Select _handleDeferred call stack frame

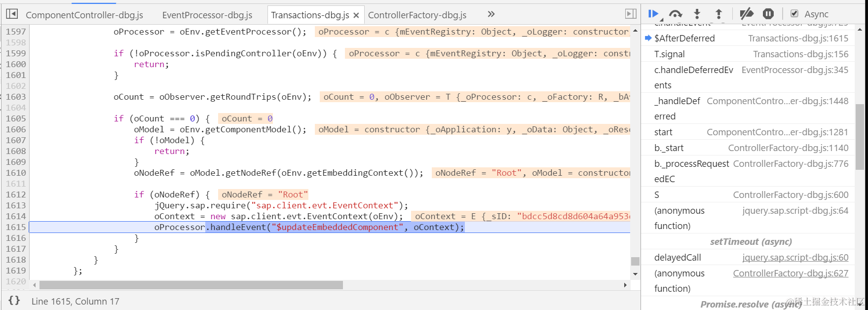[x=748, y=109]
